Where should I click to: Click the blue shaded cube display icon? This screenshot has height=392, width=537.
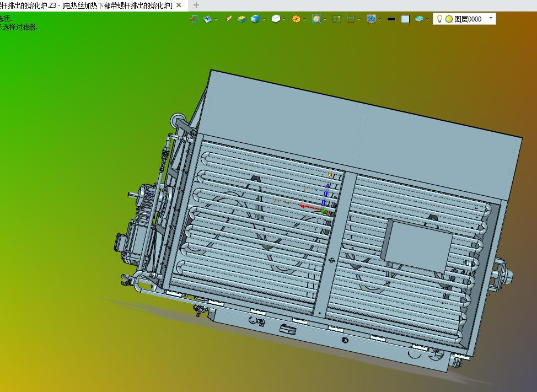coord(255,19)
